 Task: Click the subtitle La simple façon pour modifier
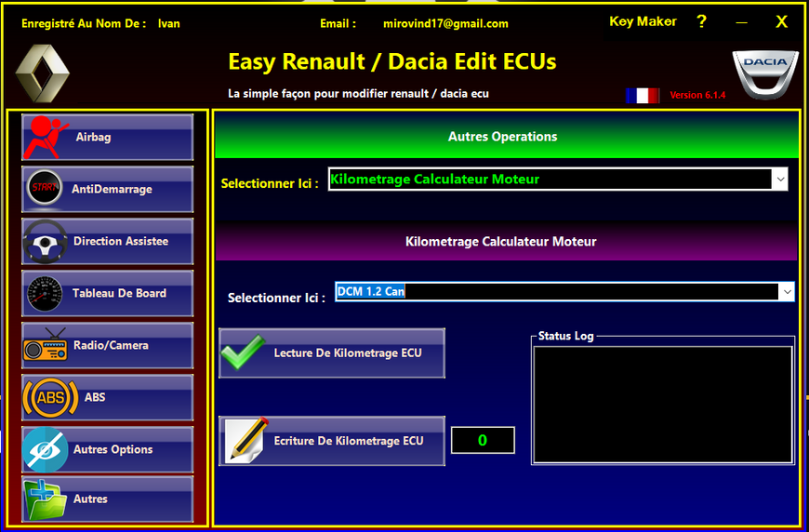point(359,94)
